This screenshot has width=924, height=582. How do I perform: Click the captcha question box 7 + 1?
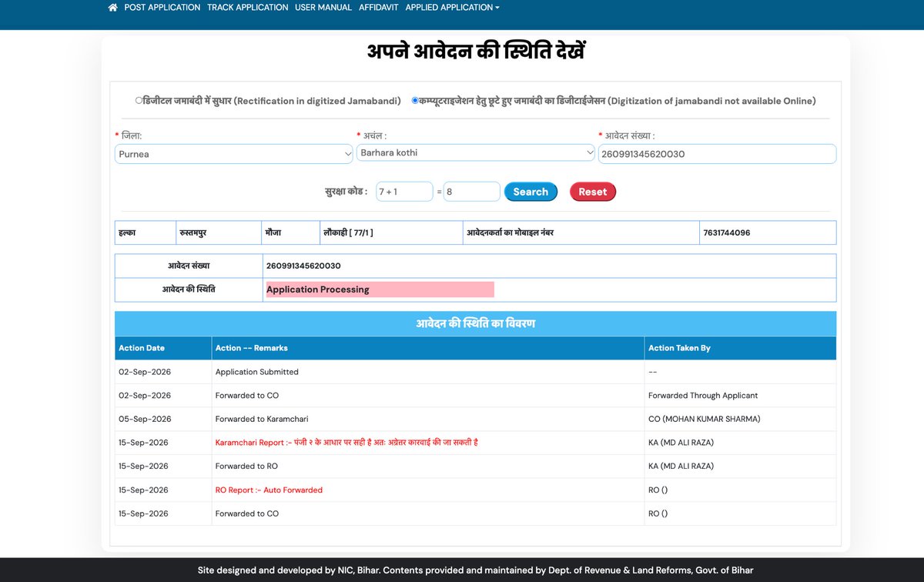[404, 192]
